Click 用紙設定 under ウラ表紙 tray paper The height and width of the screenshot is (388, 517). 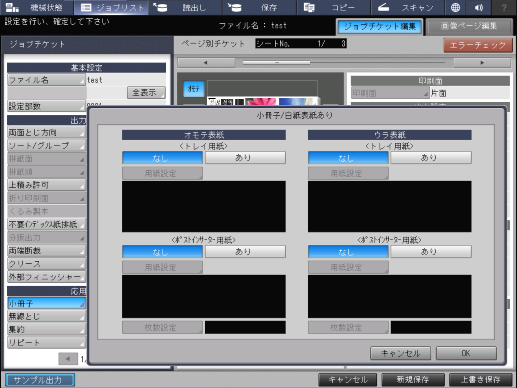click(348, 173)
